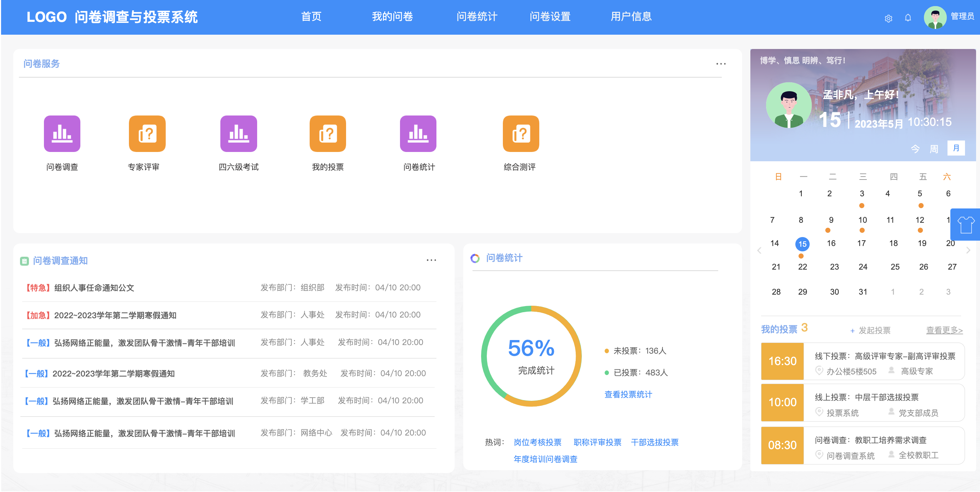980x492 pixels.
Task: Go to next month with right chevron
Action: click(x=968, y=250)
